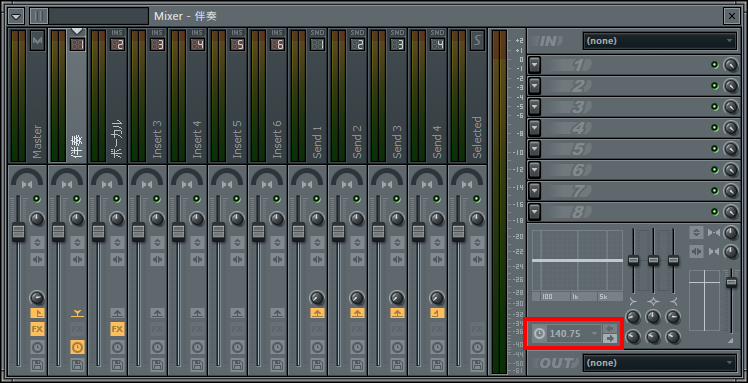Toggle the green mute LED on Master track

click(x=37, y=199)
